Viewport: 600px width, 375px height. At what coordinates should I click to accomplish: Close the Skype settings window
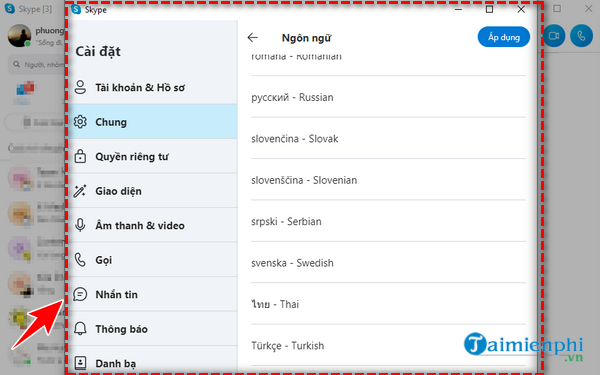click(x=521, y=9)
